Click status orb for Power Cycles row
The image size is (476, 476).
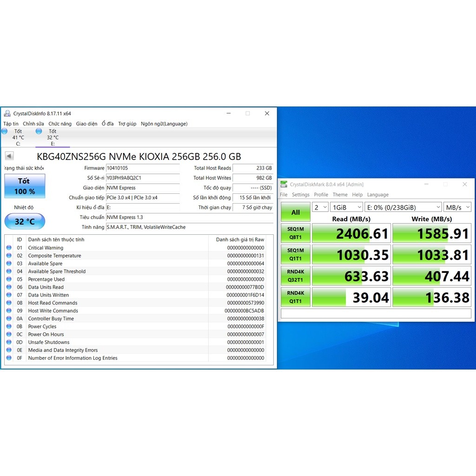coord(9,327)
